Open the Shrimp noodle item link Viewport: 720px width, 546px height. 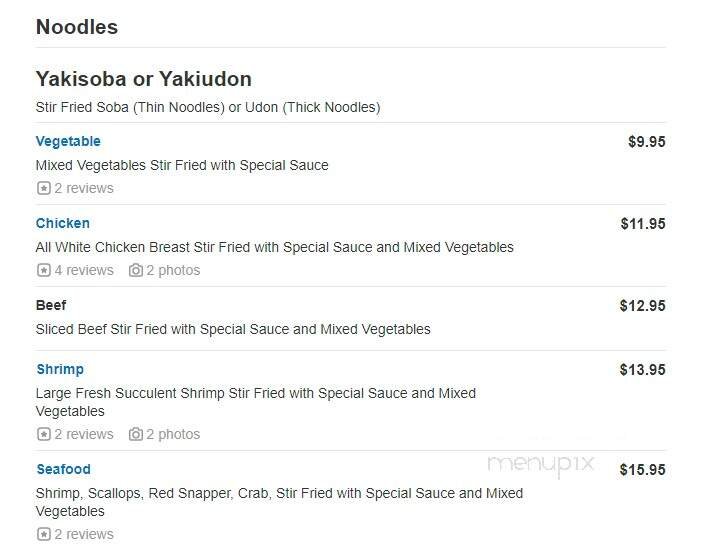(60, 370)
